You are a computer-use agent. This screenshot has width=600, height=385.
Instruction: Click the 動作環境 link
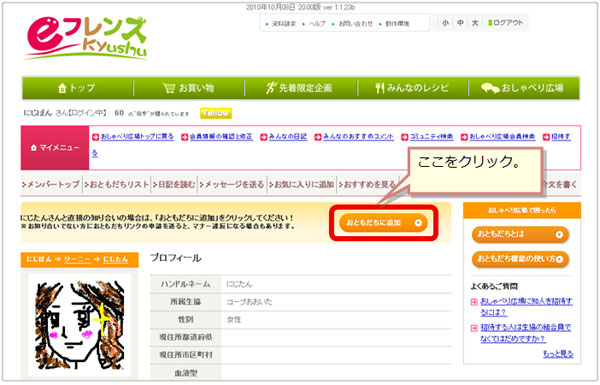pyautogui.click(x=397, y=24)
